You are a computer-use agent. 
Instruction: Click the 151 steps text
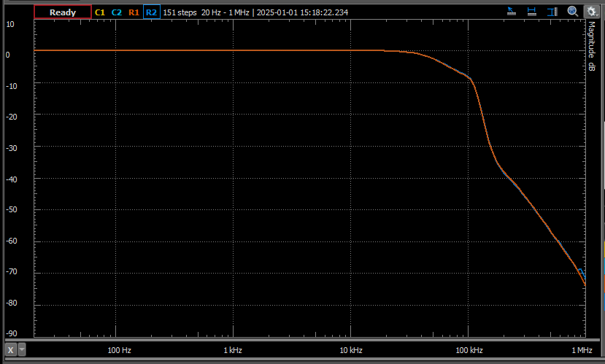tap(180, 12)
